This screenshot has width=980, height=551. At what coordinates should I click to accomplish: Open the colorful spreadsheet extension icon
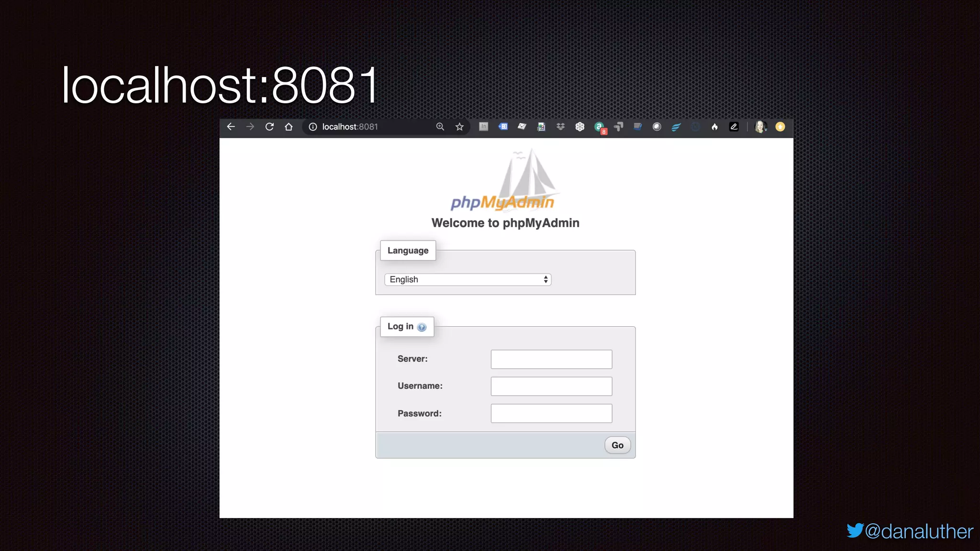[x=541, y=127]
